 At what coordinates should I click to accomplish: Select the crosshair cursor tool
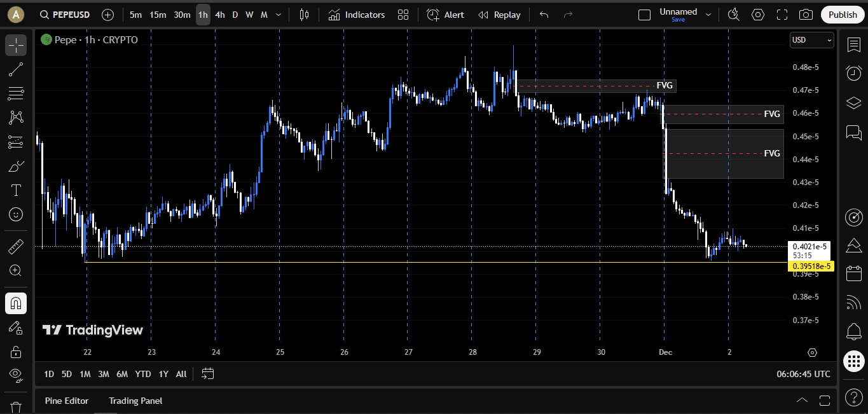pyautogui.click(x=16, y=45)
